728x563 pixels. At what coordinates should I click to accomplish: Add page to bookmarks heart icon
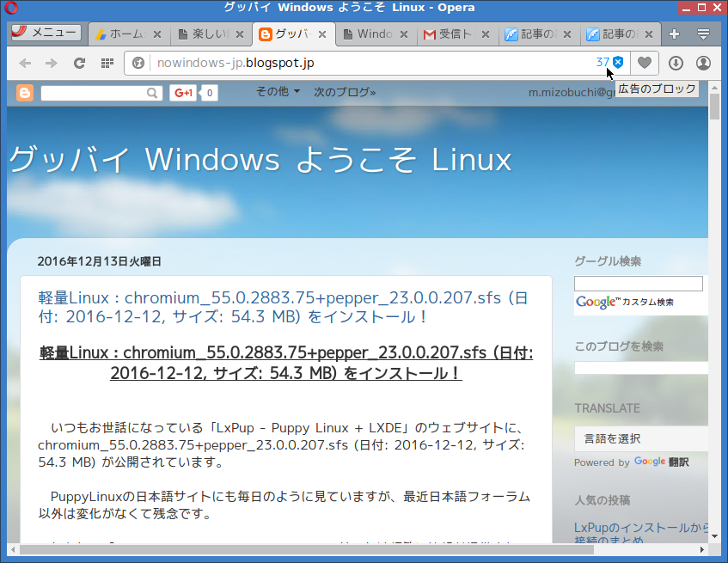(x=645, y=62)
